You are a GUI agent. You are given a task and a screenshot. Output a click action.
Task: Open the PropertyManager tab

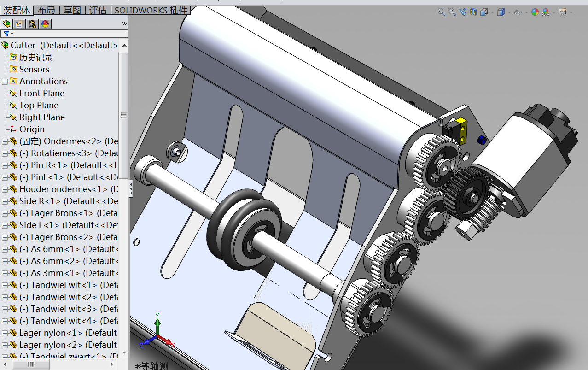[x=19, y=24]
